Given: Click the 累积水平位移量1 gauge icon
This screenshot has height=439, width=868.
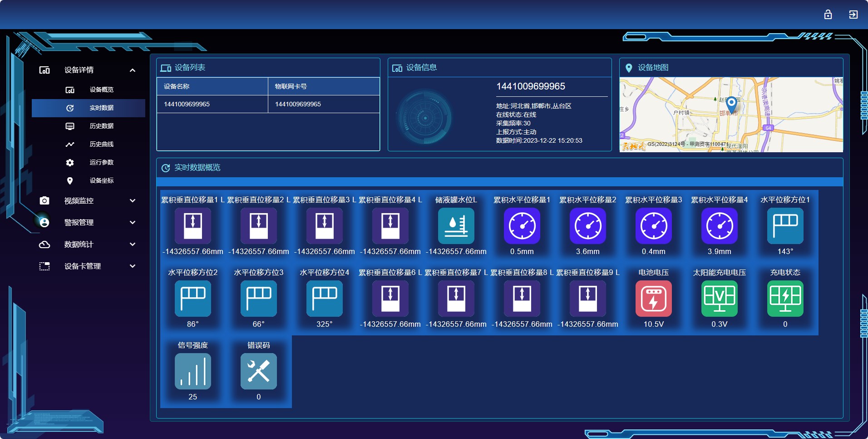Looking at the screenshot, I should [x=522, y=226].
